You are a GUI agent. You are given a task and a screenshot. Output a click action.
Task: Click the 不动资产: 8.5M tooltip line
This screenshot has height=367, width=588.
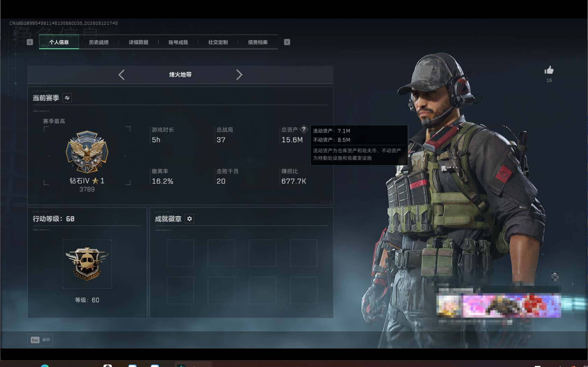[x=331, y=140]
